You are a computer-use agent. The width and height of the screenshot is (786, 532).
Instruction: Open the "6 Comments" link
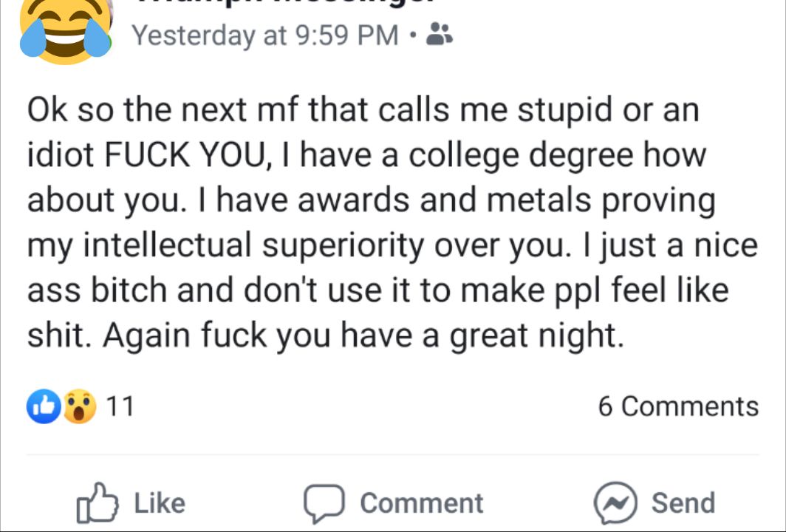677,406
